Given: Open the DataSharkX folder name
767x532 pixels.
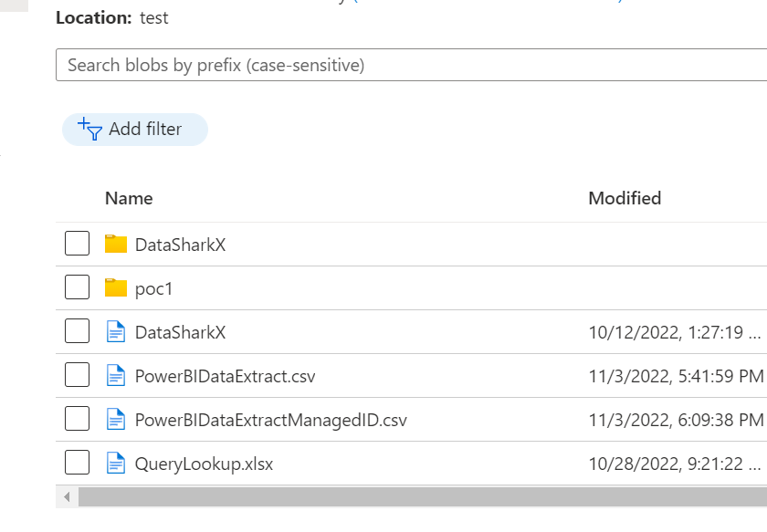Looking at the screenshot, I should [x=180, y=245].
